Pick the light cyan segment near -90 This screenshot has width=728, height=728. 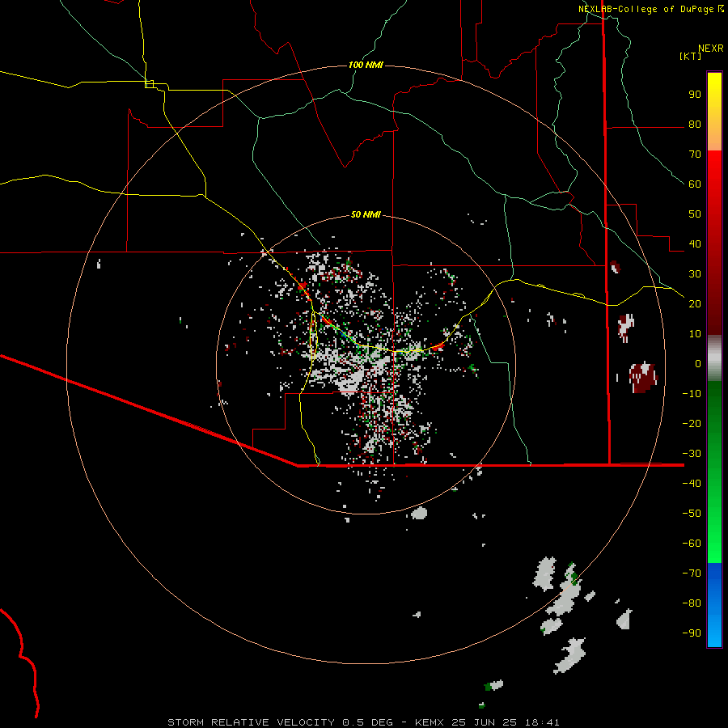(x=714, y=633)
